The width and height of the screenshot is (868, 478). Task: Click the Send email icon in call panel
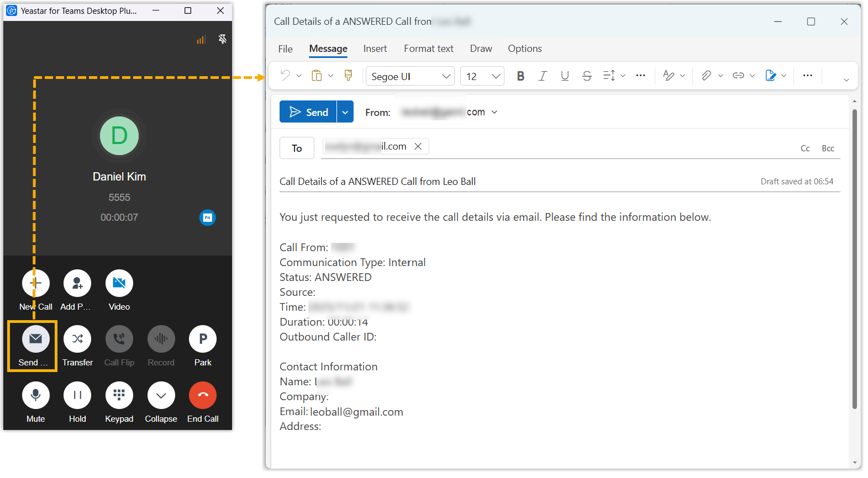(x=35, y=339)
